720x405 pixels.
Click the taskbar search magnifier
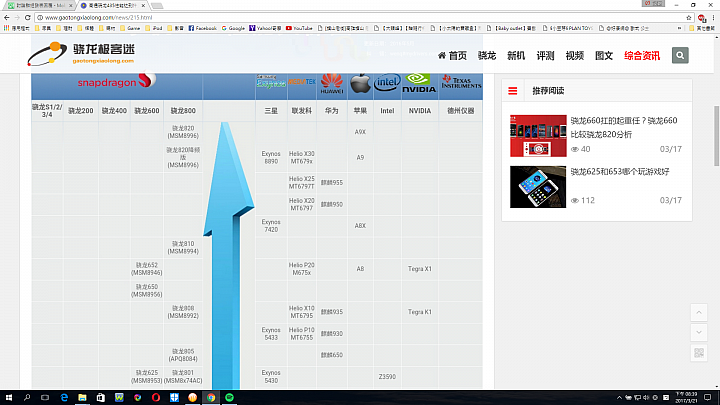tap(27, 398)
